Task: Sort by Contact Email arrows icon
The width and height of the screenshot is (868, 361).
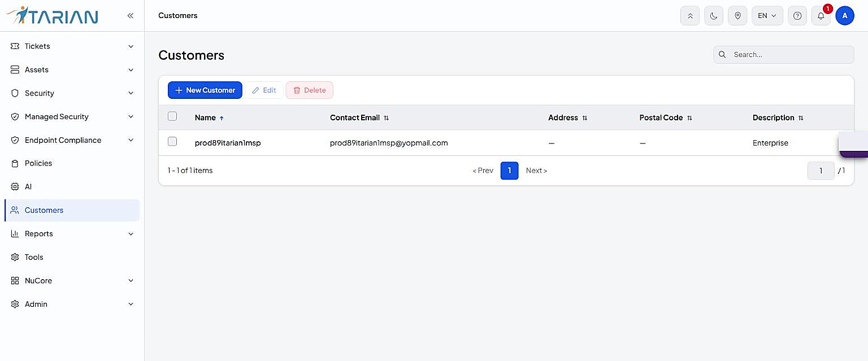Action: point(387,118)
